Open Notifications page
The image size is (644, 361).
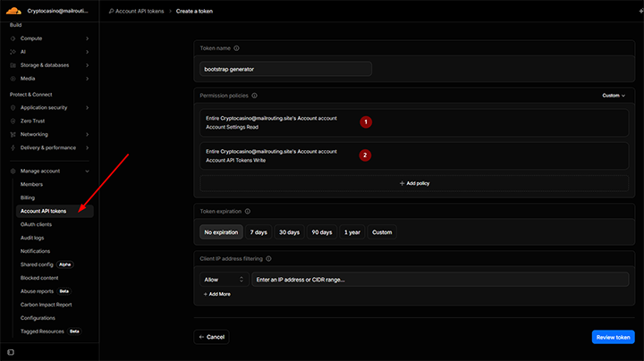point(35,251)
